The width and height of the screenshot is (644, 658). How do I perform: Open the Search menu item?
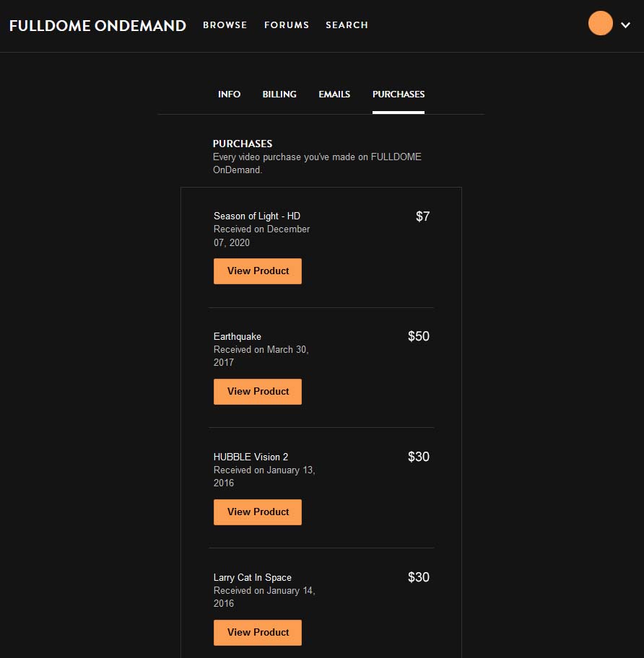point(347,25)
